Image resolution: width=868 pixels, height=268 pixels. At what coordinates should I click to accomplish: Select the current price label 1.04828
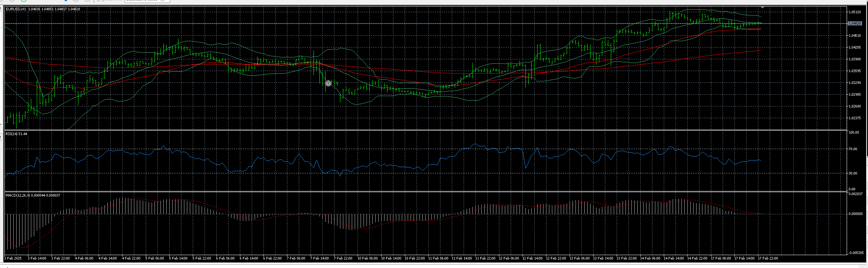[x=855, y=24]
